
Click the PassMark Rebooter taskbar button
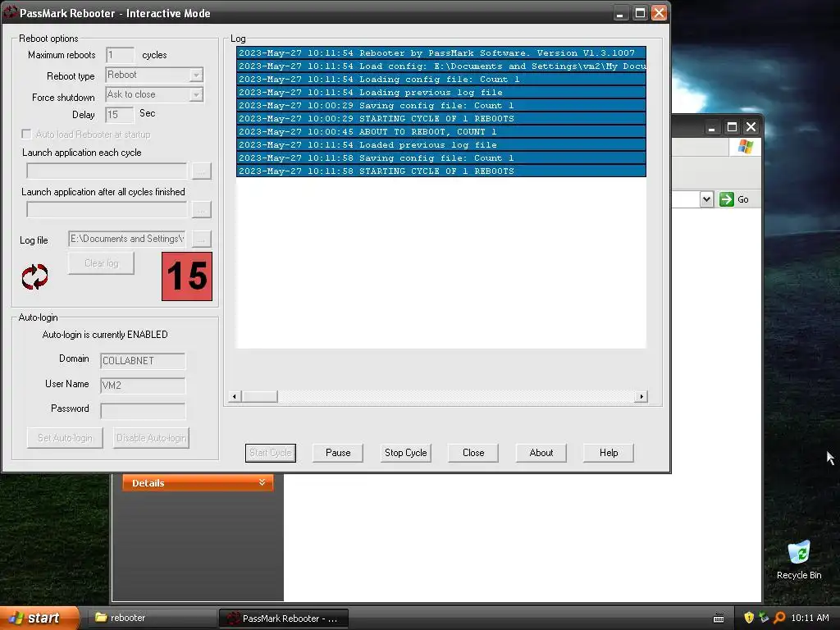click(x=284, y=619)
